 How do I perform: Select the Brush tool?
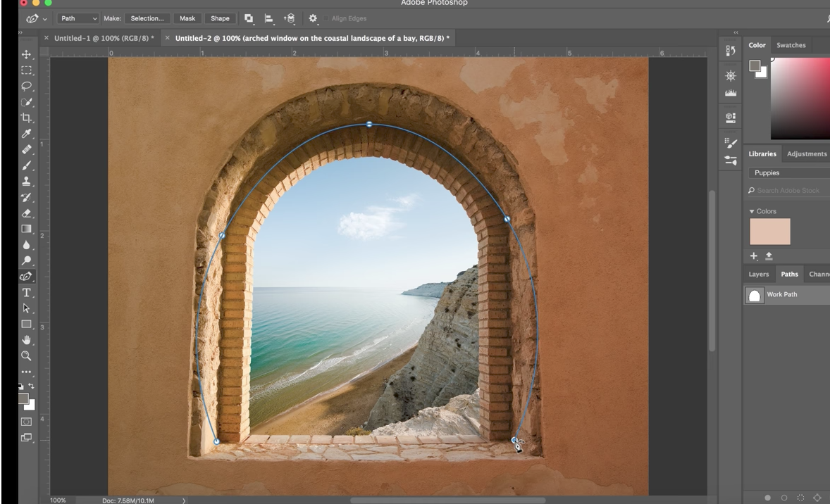(26, 165)
